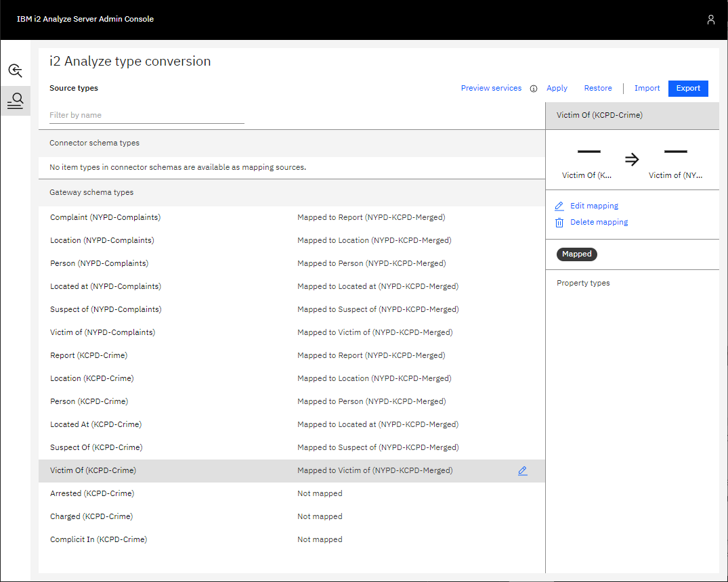The image size is (728, 582).
Task: Select Complaint (NYPD-Complaints) source type
Action: 105,217
